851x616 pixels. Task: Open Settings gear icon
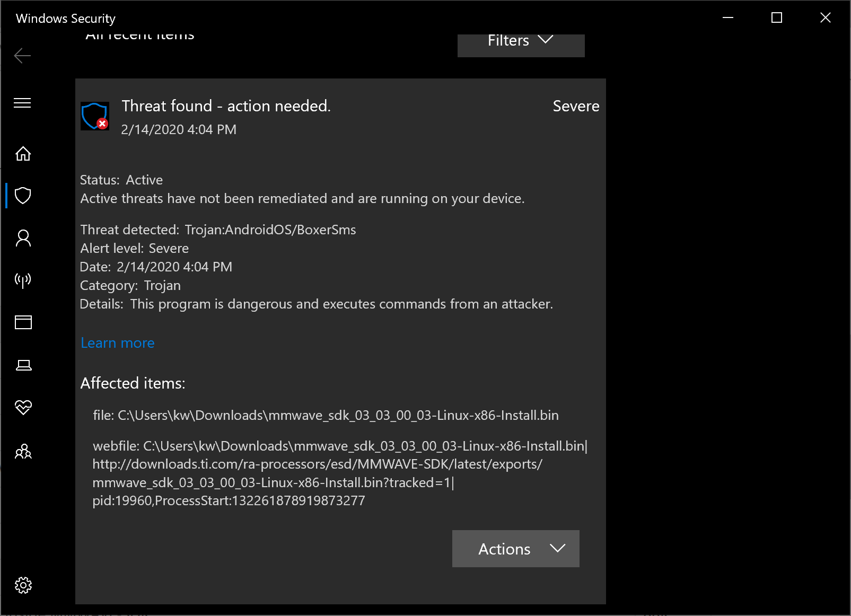pos(23,585)
